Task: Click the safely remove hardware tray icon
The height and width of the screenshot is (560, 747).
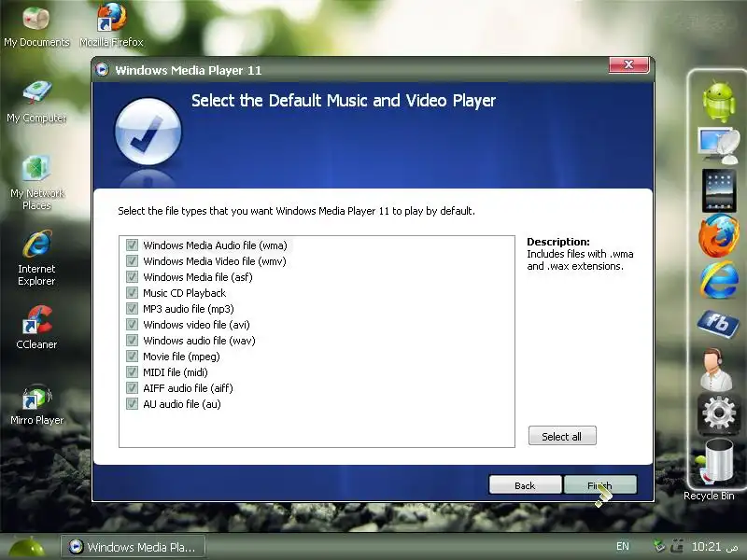Action: click(x=659, y=546)
